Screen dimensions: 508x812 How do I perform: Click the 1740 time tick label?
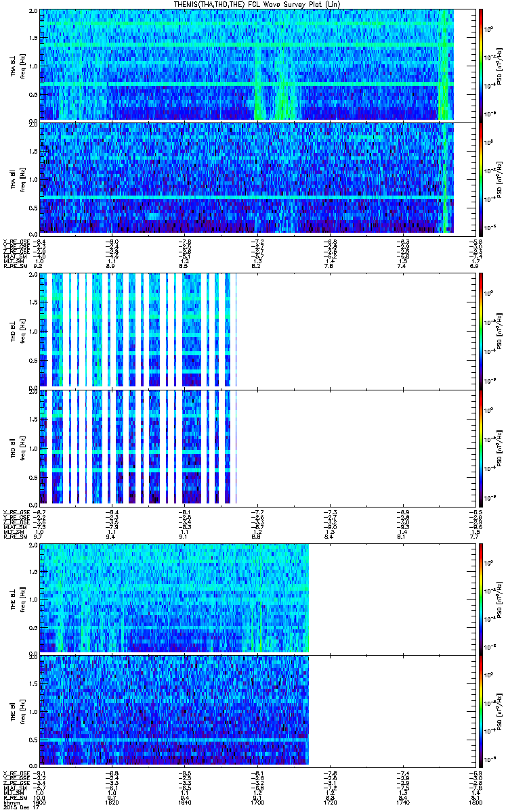coord(402,802)
